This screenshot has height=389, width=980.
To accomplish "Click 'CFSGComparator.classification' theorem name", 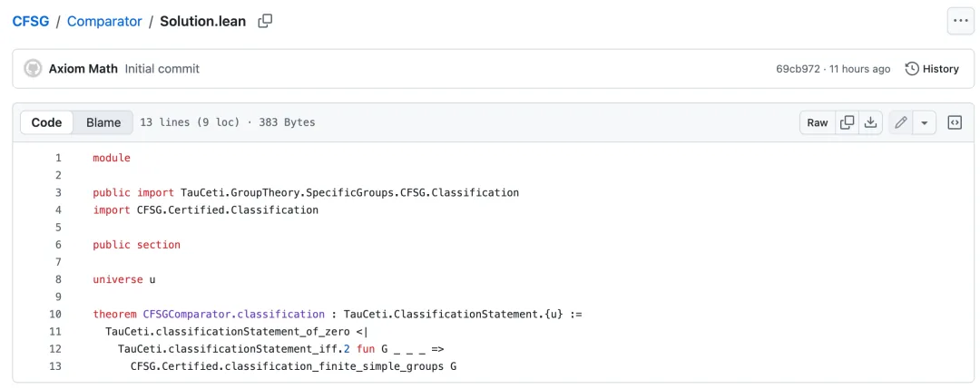I will click(234, 314).
